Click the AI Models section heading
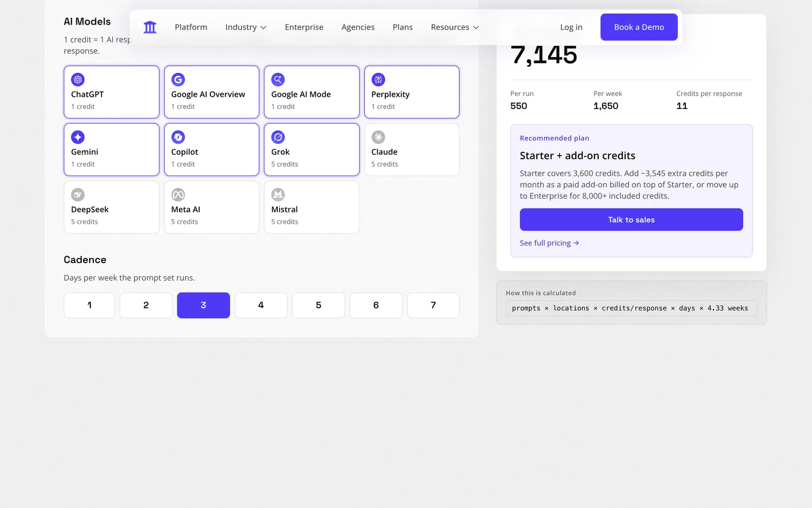This screenshot has height=508, width=812. [87, 21]
